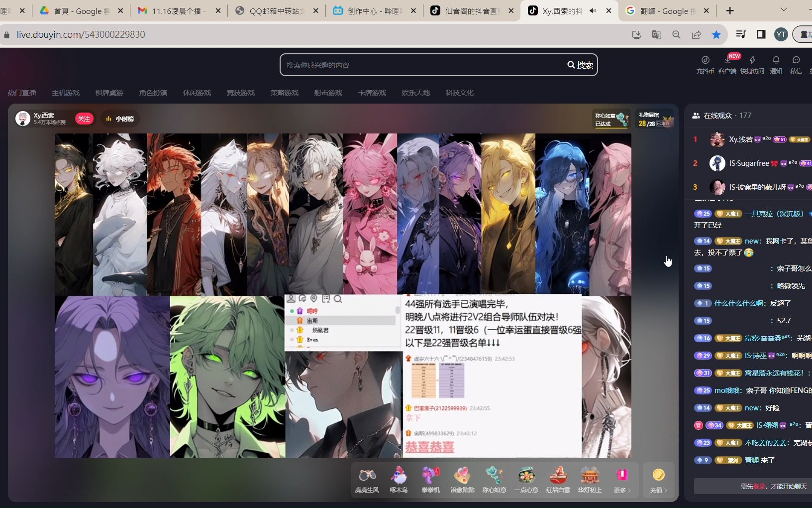Screen dimensions: 812x508
Task: Open 礼物展馆 28/28 gift gallery
Action: point(655,120)
